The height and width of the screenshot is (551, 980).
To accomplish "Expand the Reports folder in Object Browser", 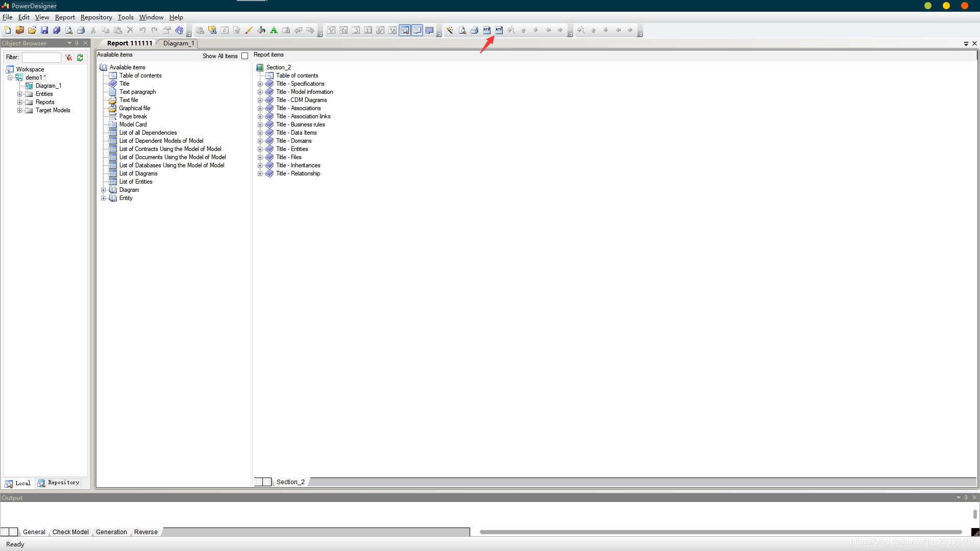I will point(19,103).
